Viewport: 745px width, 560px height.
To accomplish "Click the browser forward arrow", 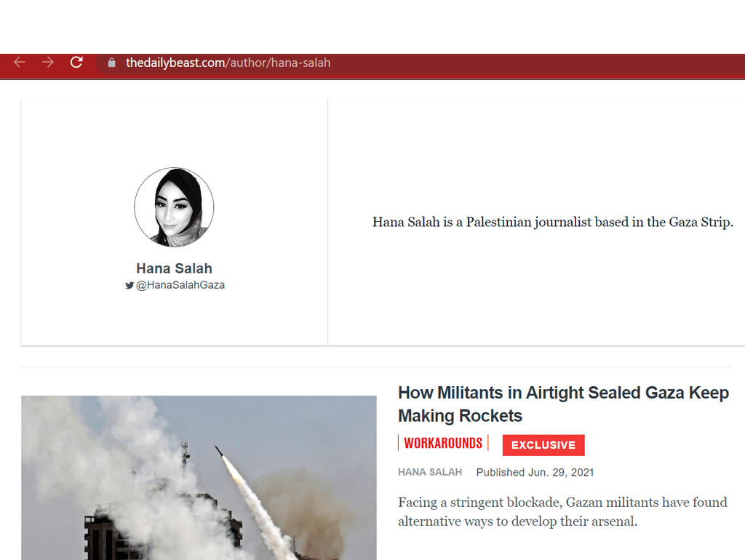I will pyautogui.click(x=47, y=63).
